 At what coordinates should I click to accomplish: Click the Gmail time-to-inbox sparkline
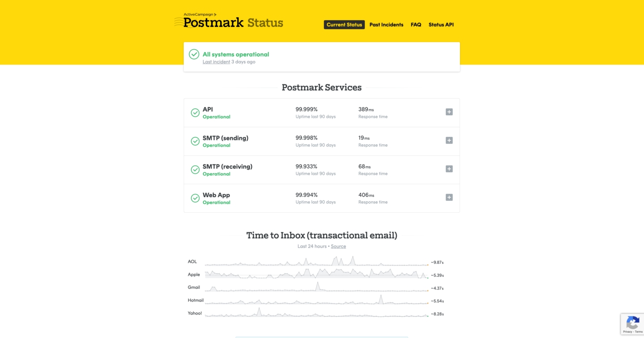(317, 287)
